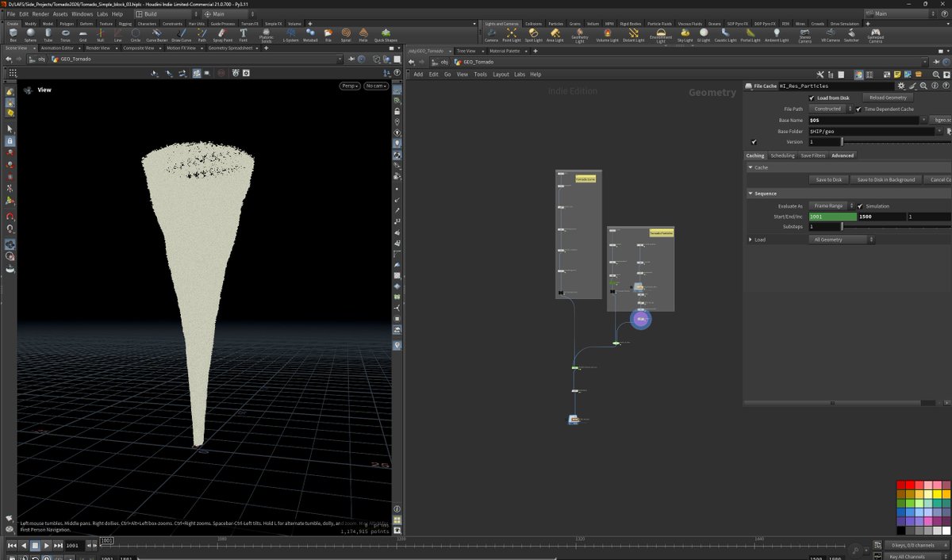
Task: Open the No cam camera dropdown
Action: [x=376, y=86]
